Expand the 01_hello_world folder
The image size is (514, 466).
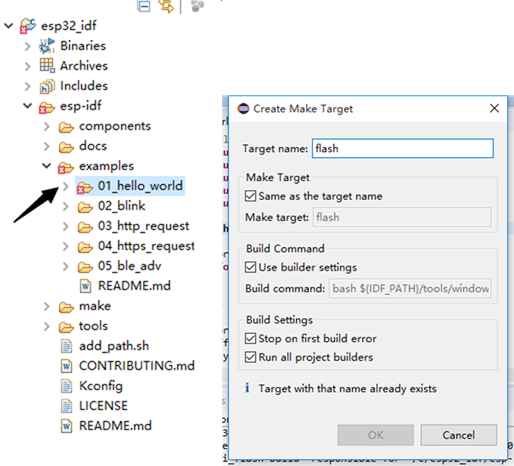66,186
